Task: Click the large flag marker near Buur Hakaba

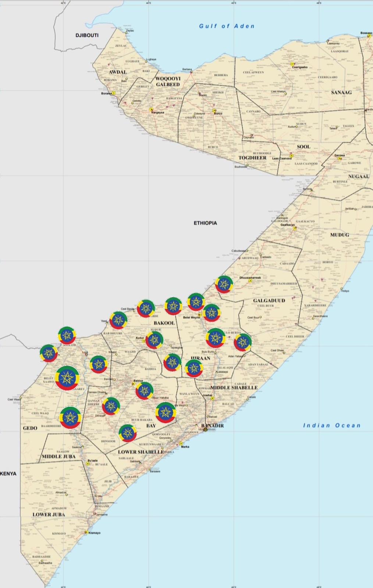Action: [166, 413]
